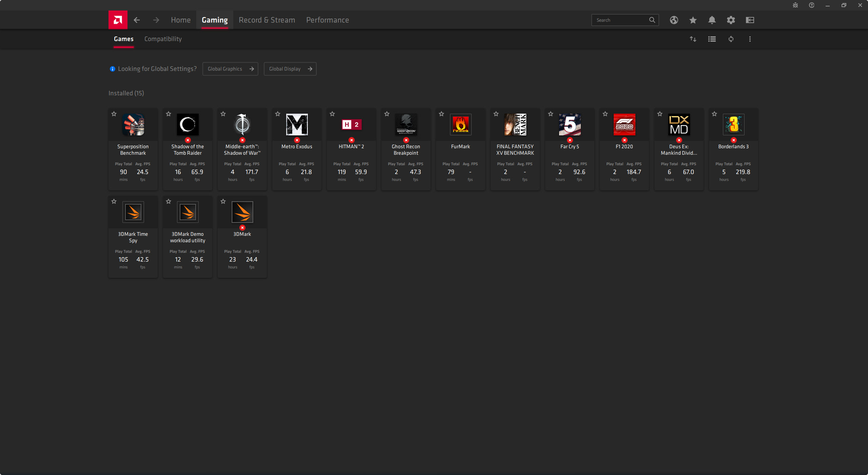The image size is (868, 475).
Task: Favorite Superposition Benchmark with its star
Action: pos(114,114)
